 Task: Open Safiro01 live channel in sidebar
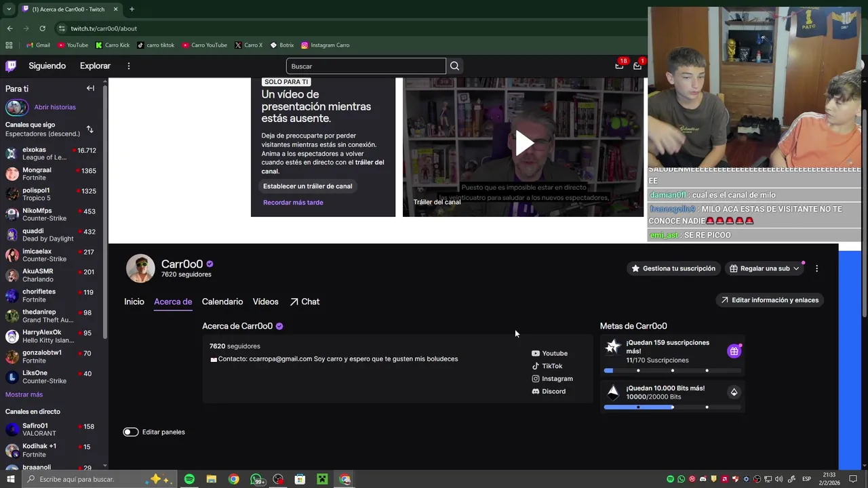click(x=52, y=430)
